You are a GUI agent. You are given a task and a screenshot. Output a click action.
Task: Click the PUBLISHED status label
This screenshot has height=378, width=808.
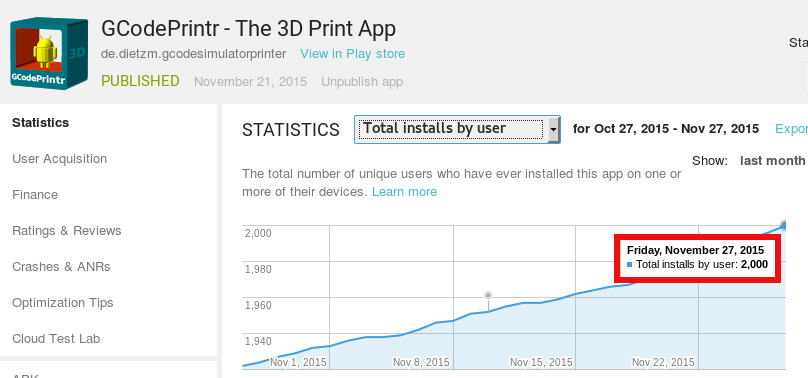pyautogui.click(x=140, y=81)
